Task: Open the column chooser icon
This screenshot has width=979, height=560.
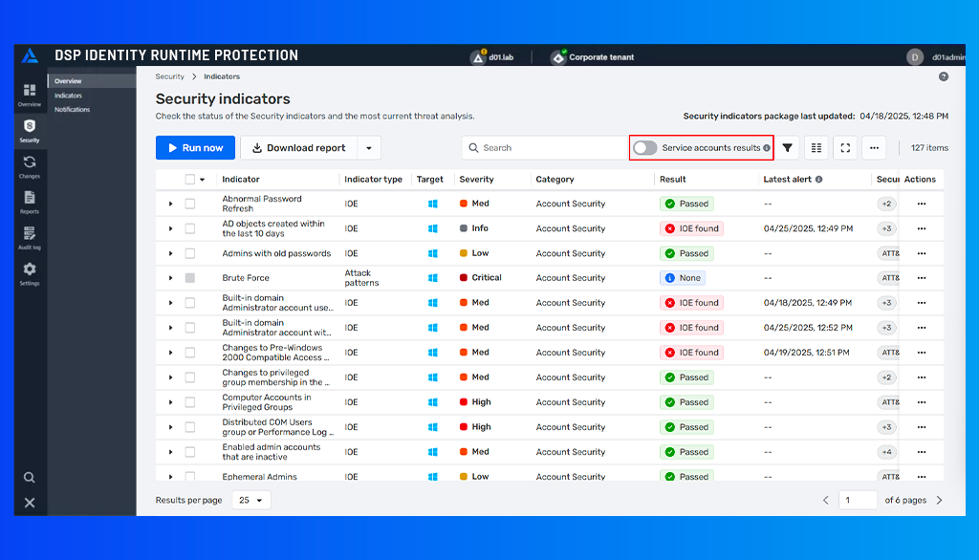Action: [x=816, y=148]
